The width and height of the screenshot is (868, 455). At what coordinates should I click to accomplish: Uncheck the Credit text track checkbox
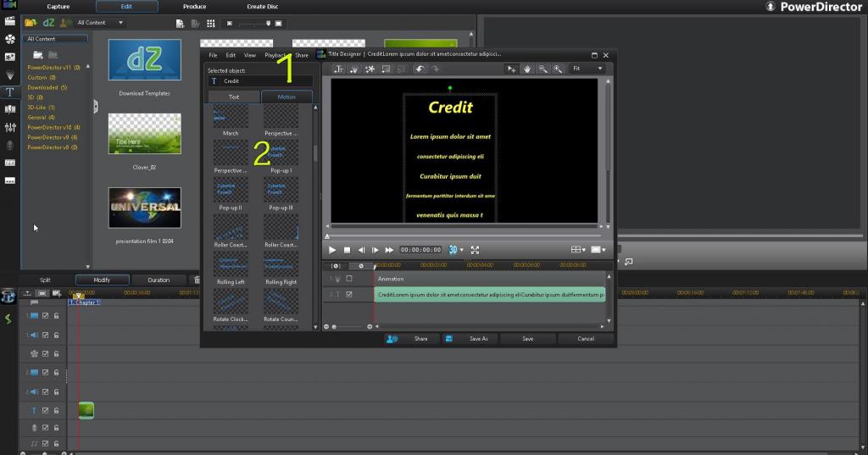pyautogui.click(x=348, y=295)
